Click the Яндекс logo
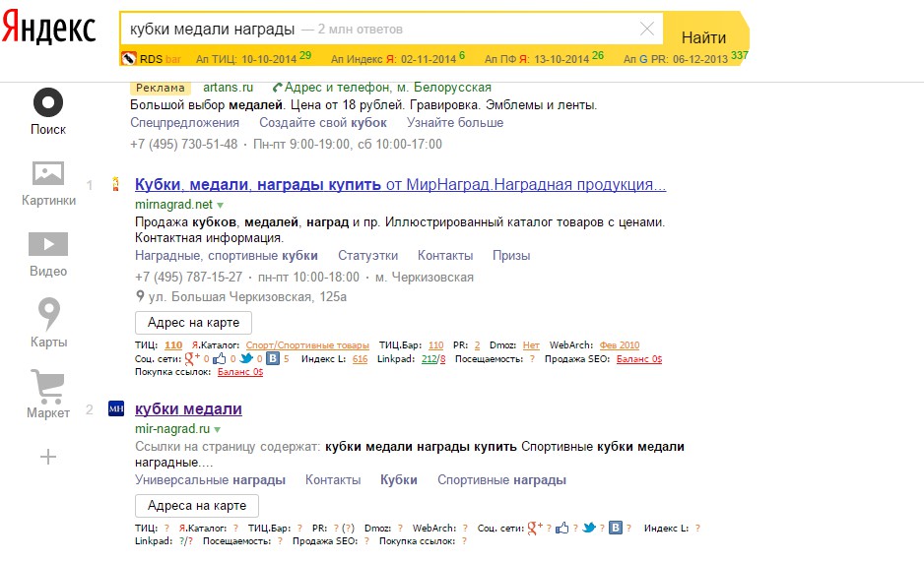Viewport: 924px width, 562px height. 48,29
